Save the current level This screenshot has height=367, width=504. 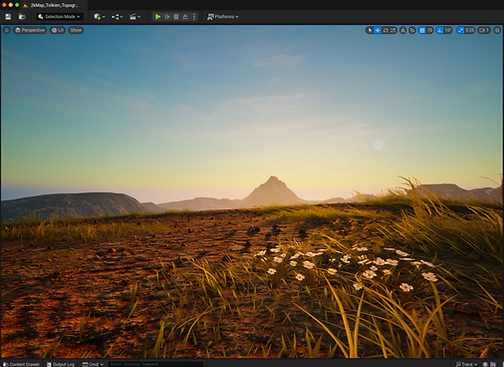click(8, 17)
